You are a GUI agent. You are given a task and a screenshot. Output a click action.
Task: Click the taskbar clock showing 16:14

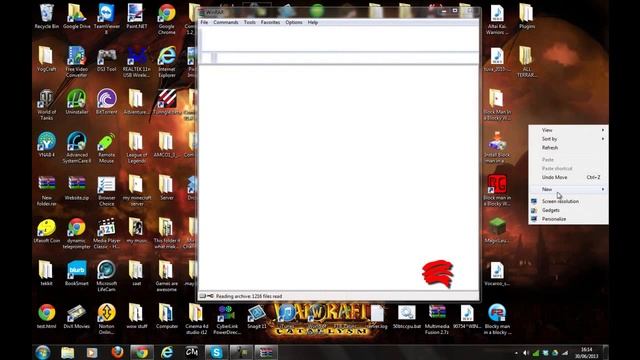click(587, 353)
